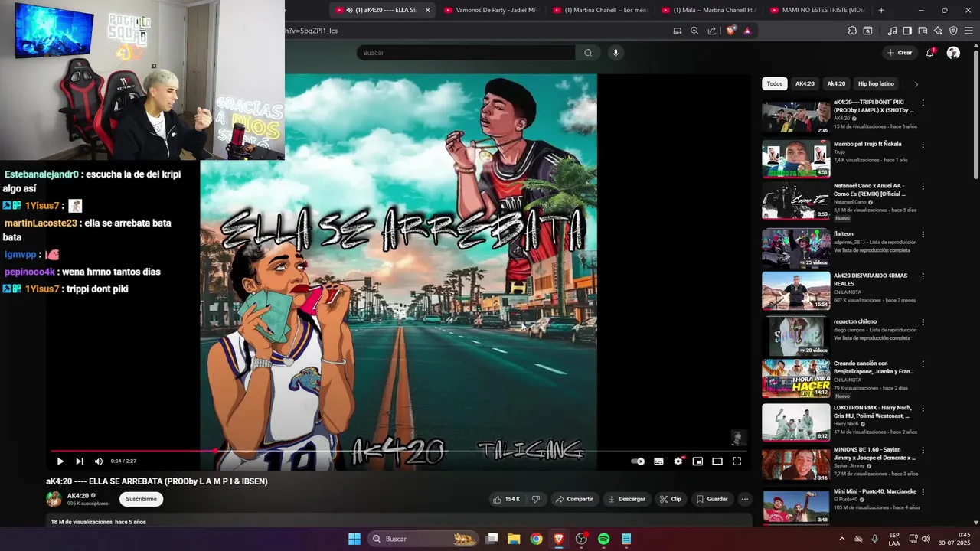This screenshot has width=980, height=551.
Task: Dislike the video
Action: (536, 499)
